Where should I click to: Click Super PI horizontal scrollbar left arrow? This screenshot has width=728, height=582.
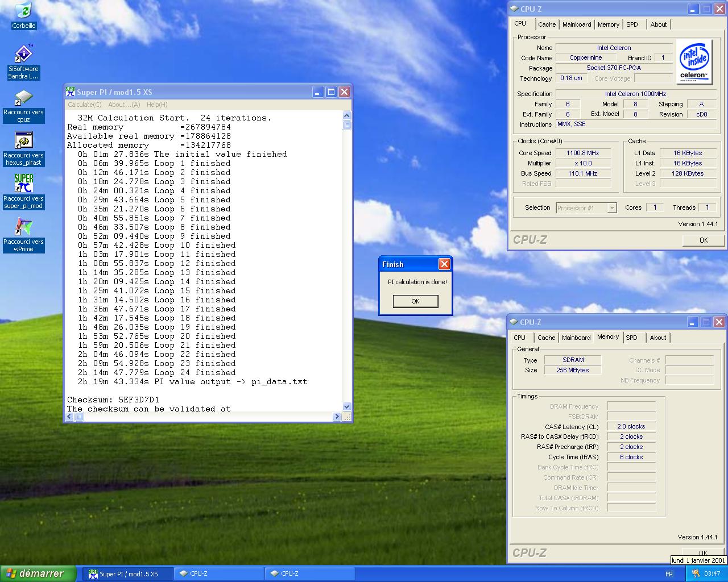pyautogui.click(x=69, y=417)
